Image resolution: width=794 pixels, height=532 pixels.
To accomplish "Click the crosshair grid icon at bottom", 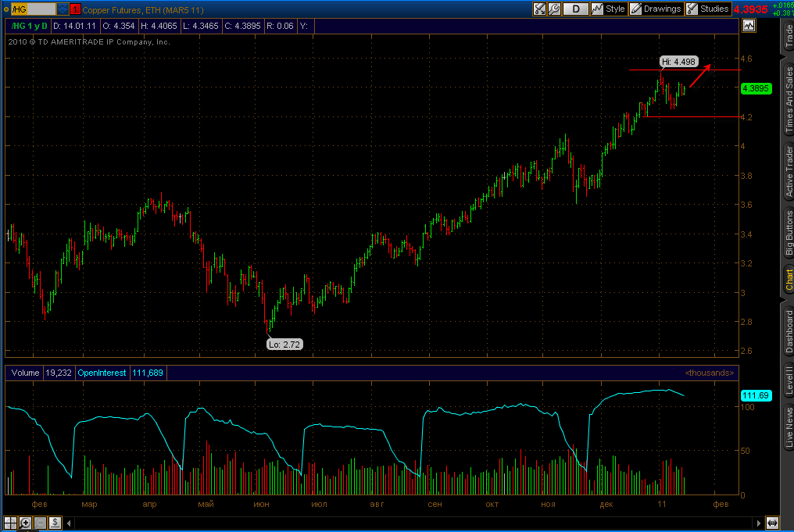I will 10,523.
